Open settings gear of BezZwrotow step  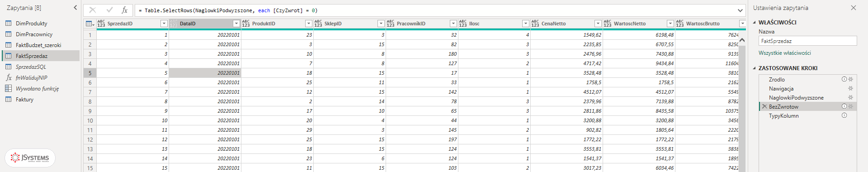(x=851, y=106)
